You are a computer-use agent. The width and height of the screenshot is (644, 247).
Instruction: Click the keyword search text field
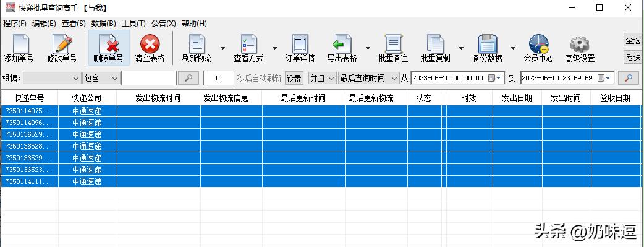pos(149,78)
